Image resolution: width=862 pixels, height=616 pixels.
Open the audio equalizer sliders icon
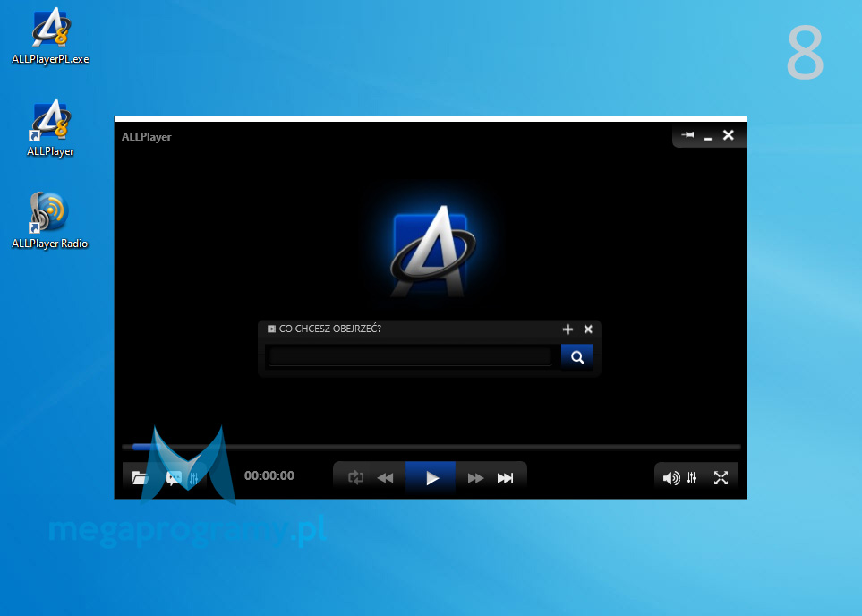coord(692,478)
